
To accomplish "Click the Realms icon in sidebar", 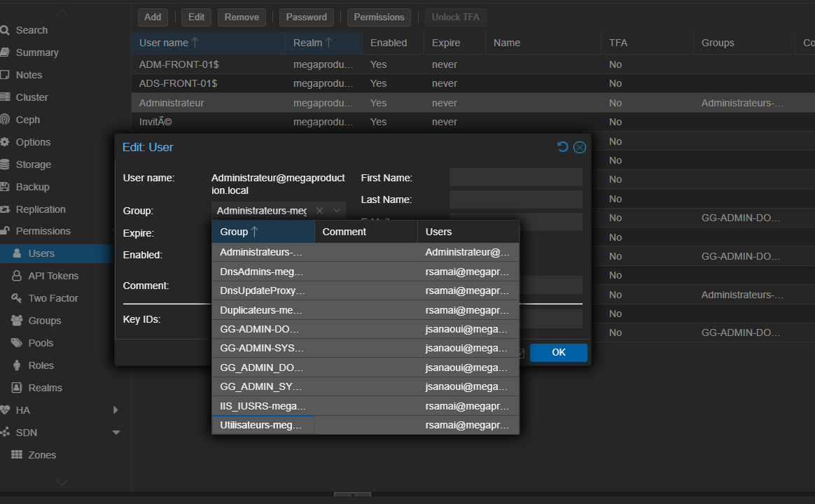I will tap(16, 388).
